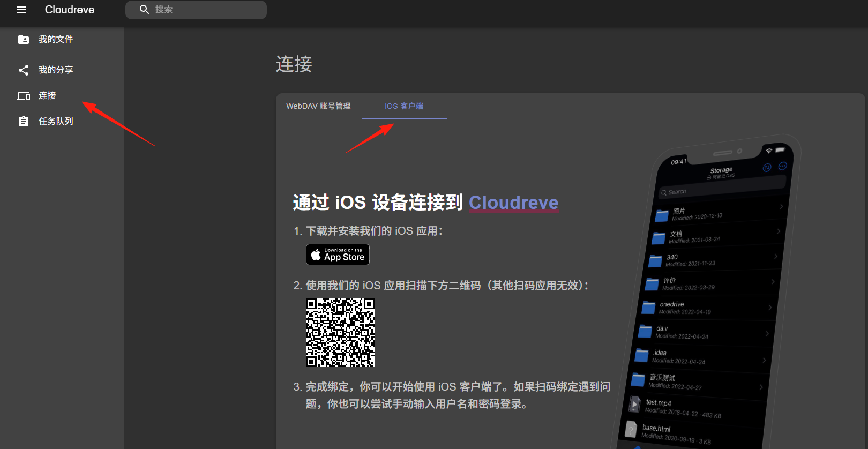The width and height of the screenshot is (868, 449).
Task: Open My Files folder icon
Action: pos(24,40)
